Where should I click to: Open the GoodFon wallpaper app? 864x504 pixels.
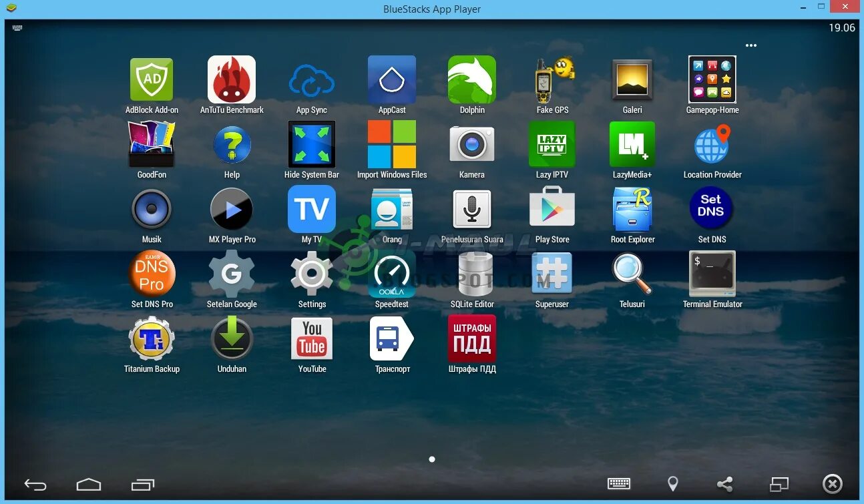[152, 144]
